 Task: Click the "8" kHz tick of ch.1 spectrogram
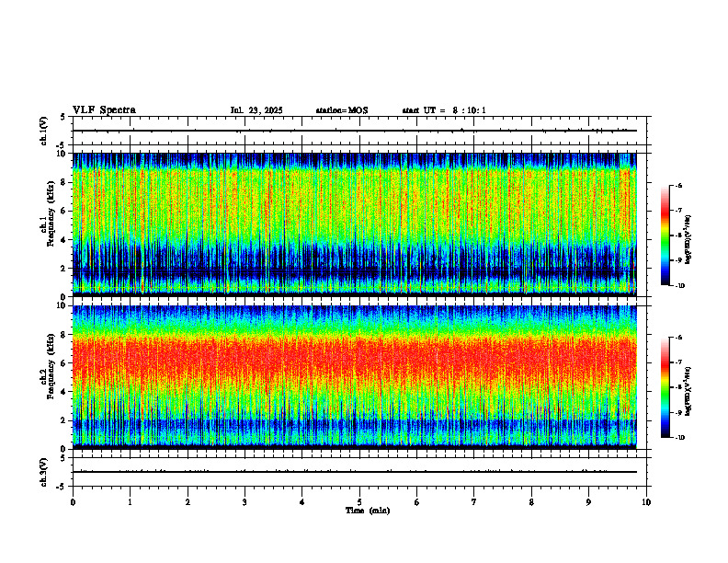click(64, 182)
